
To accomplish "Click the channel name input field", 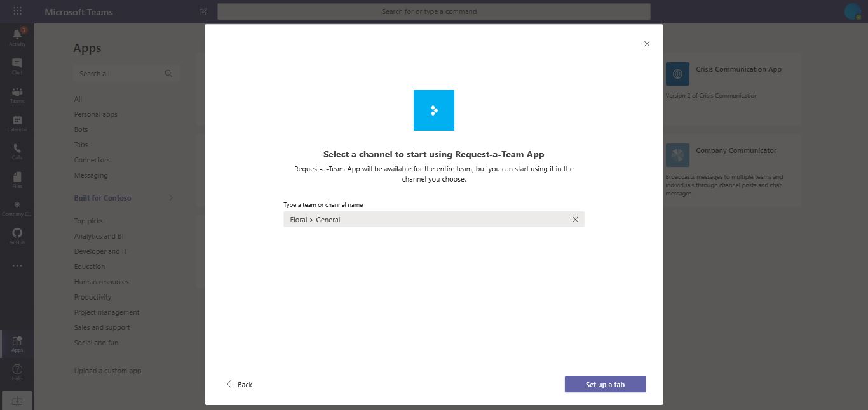I will pyautogui.click(x=434, y=220).
